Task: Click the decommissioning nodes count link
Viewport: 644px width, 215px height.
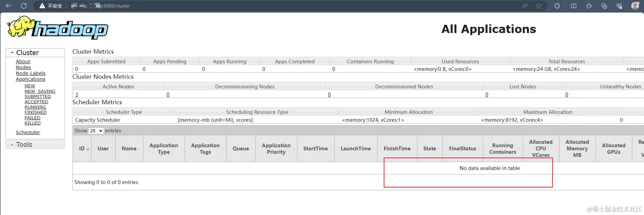Action: 168,94
